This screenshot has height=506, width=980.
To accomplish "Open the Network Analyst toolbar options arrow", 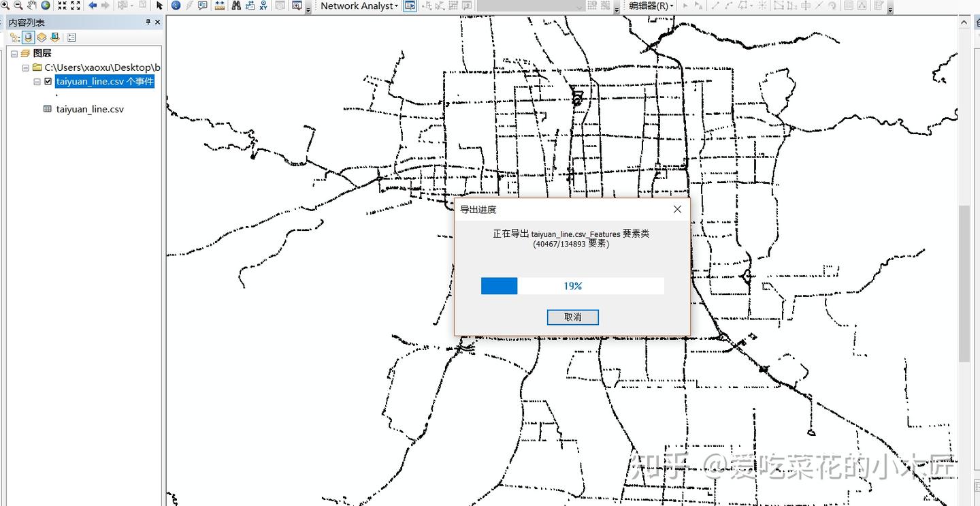I will (x=617, y=8).
